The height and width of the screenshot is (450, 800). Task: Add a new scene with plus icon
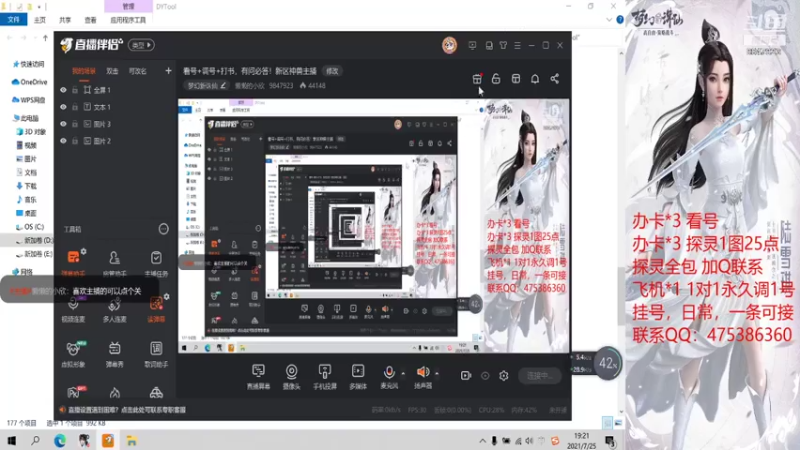168,71
